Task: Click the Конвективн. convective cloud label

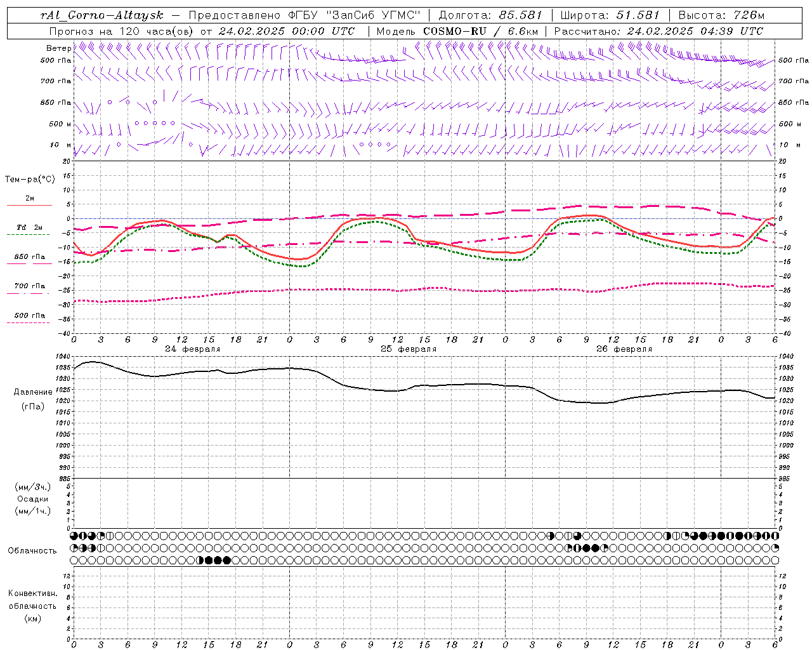Action: (x=32, y=594)
